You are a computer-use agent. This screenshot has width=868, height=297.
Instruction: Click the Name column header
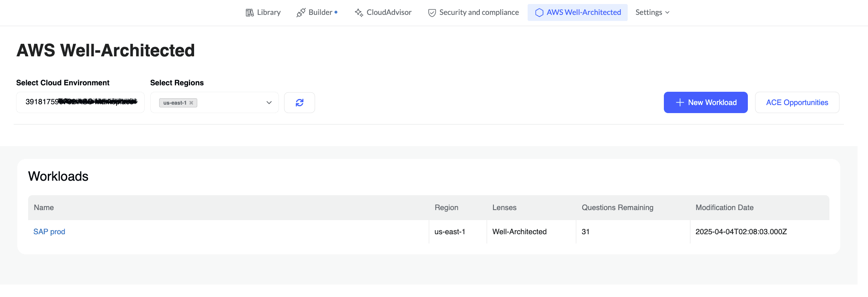click(44, 208)
